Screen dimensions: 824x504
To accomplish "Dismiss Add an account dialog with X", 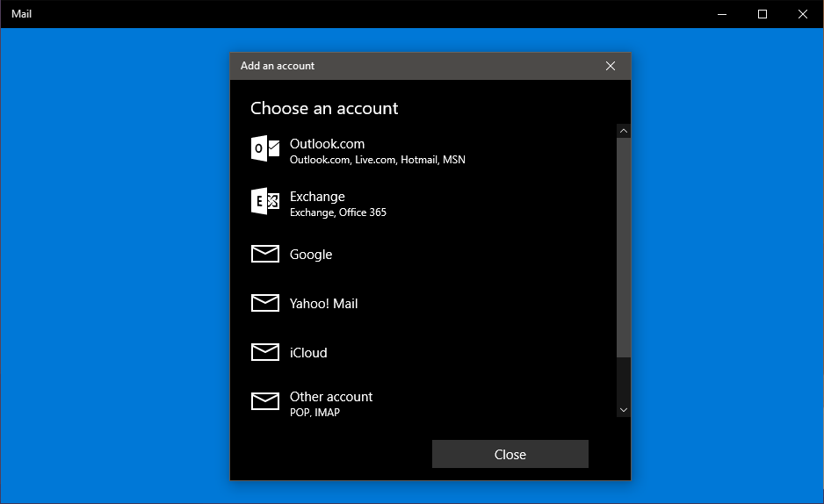I will [x=611, y=66].
